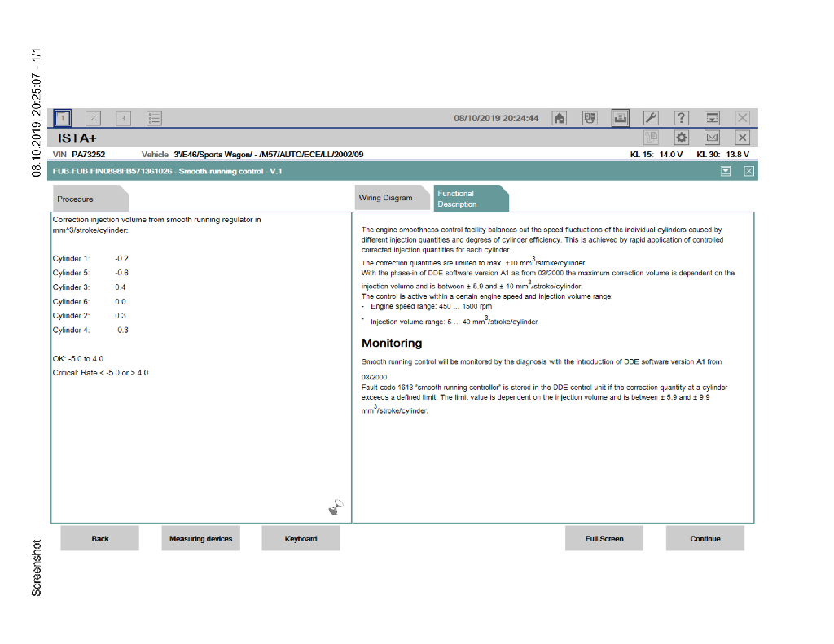
Task: Go to the home screen icon
Action: click(560, 118)
